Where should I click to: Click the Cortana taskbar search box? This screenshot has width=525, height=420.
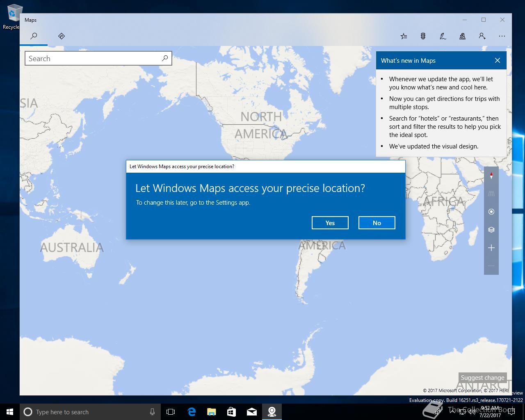click(90, 412)
